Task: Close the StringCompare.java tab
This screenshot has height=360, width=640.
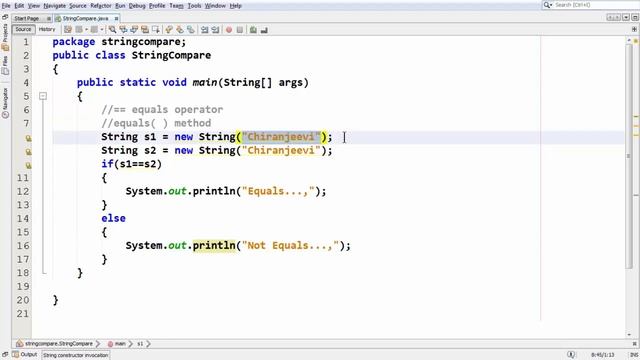Action: tap(116, 18)
